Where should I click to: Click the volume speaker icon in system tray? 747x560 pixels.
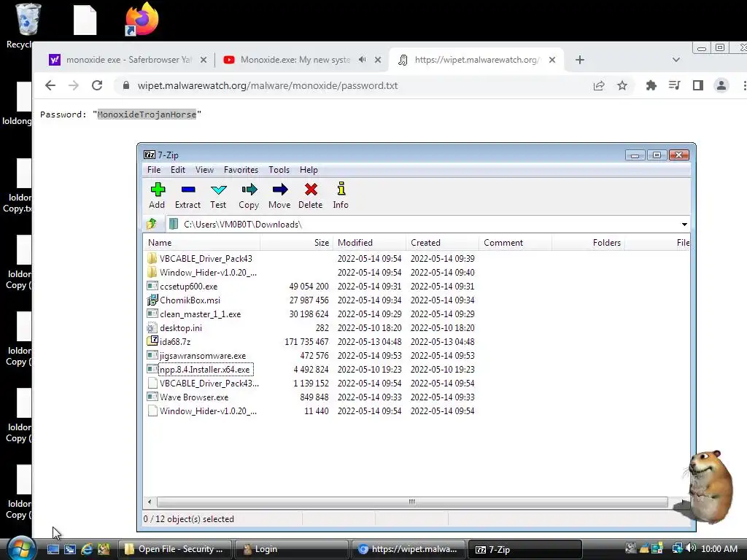click(692, 548)
